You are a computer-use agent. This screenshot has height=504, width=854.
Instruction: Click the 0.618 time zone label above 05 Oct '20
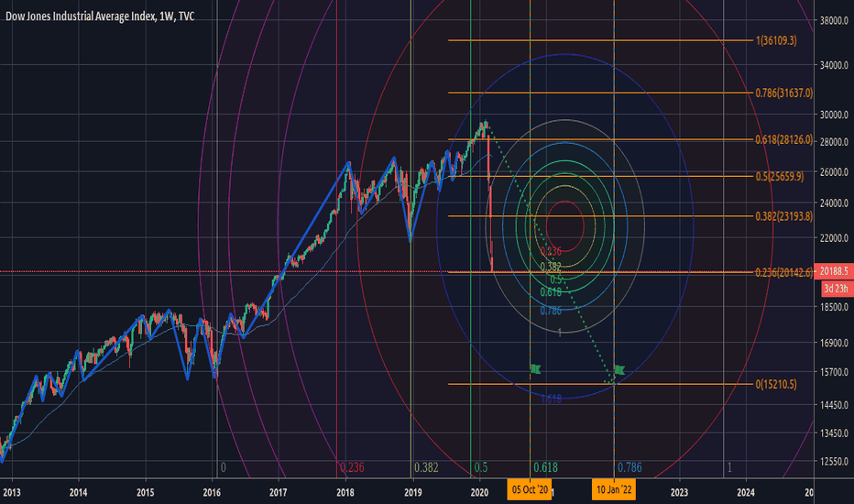tap(545, 467)
